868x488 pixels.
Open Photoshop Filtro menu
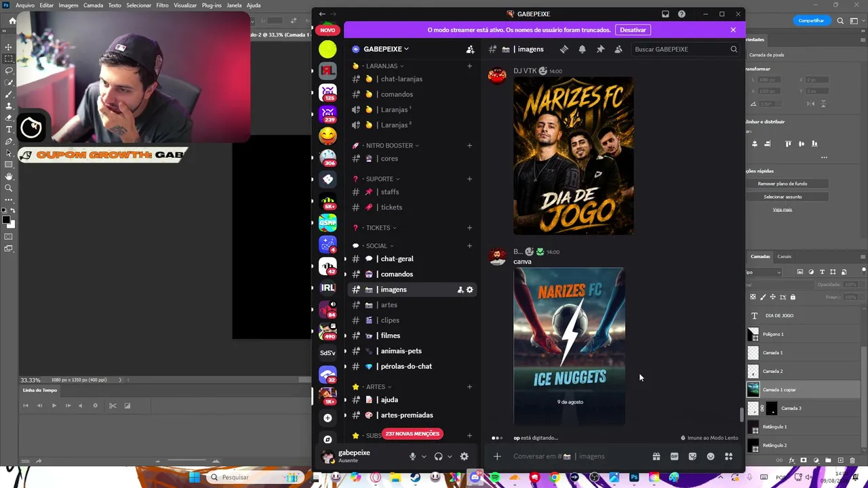(x=162, y=5)
